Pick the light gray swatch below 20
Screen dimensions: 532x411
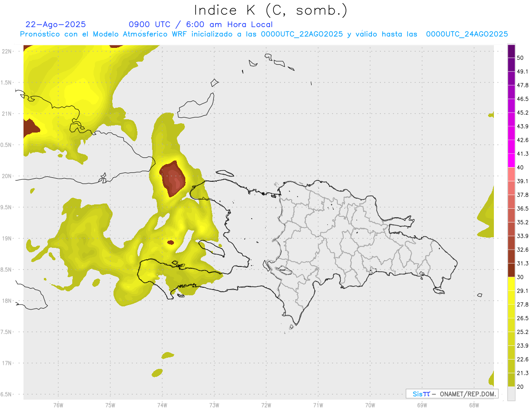pyautogui.click(x=511, y=393)
